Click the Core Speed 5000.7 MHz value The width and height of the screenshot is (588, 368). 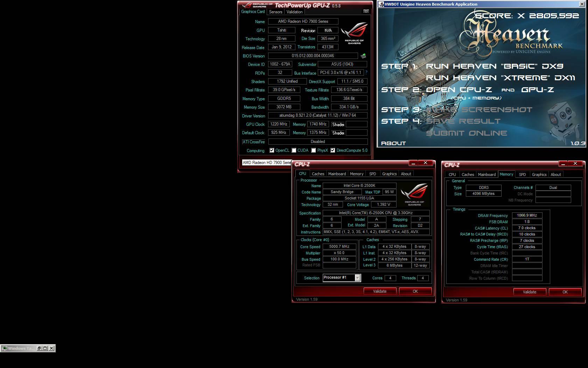click(x=339, y=247)
